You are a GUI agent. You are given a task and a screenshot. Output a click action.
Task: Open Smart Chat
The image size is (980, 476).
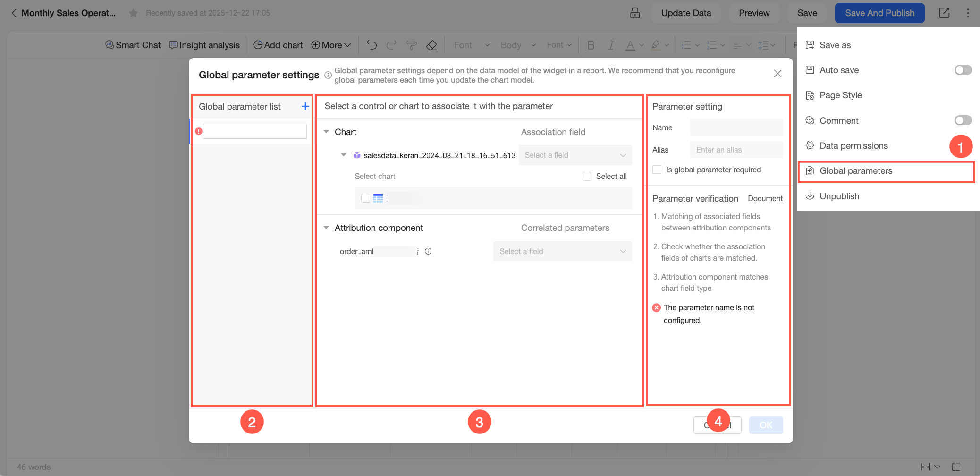[x=133, y=45]
